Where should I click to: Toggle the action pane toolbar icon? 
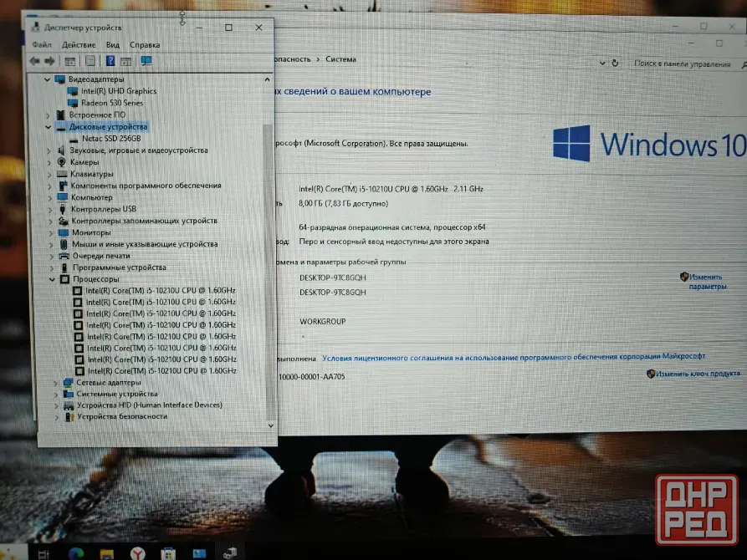(125, 61)
